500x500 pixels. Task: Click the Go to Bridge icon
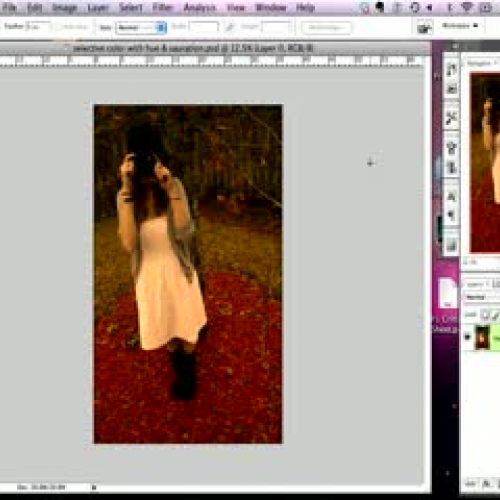(x=425, y=27)
